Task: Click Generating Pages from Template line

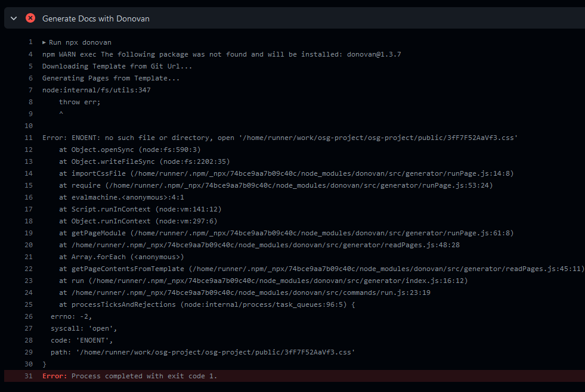Action: point(111,78)
